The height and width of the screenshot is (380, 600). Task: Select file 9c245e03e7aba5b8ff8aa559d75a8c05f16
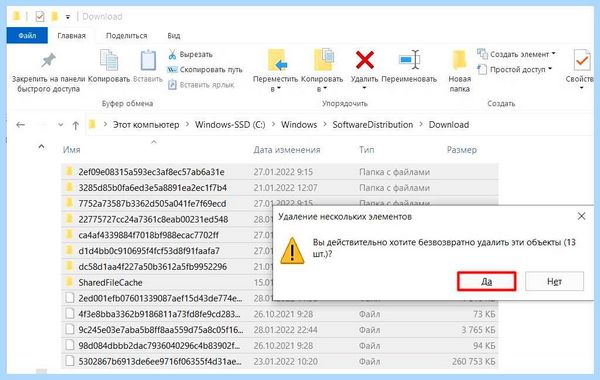161,329
